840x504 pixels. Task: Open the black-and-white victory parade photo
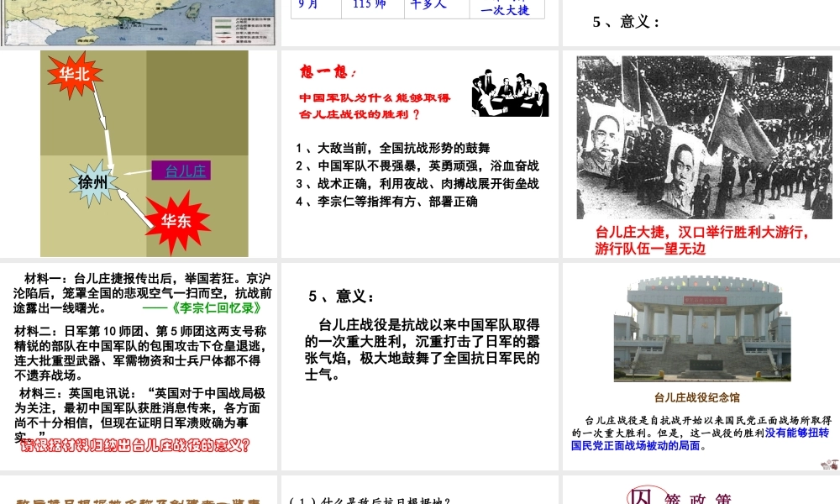tap(705, 137)
